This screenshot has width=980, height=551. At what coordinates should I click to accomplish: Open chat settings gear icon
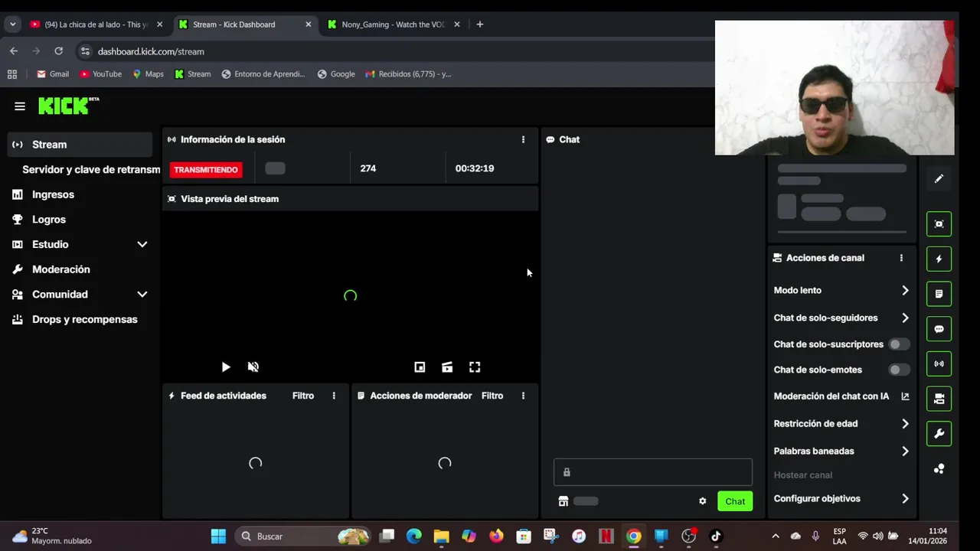tap(702, 501)
